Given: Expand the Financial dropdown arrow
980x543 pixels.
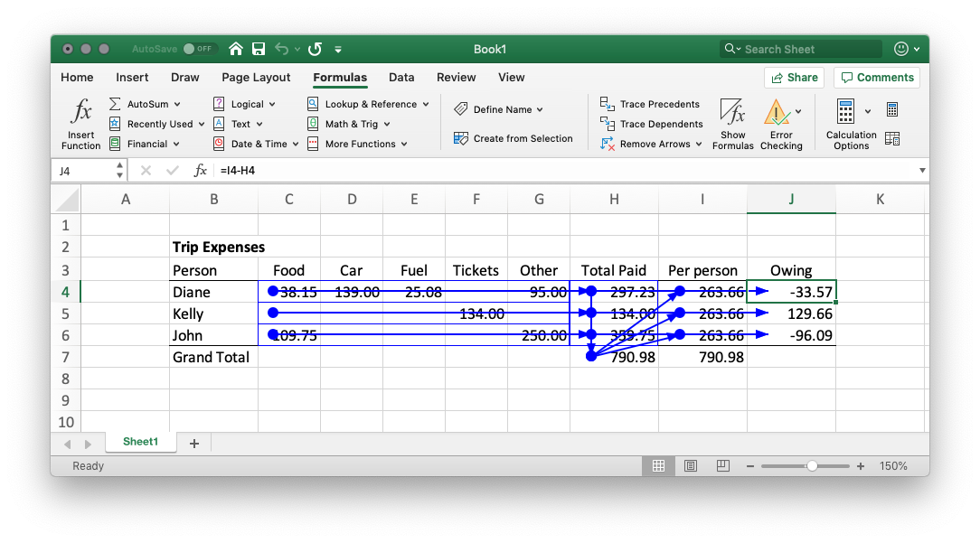Looking at the screenshot, I should click(176, 145).
